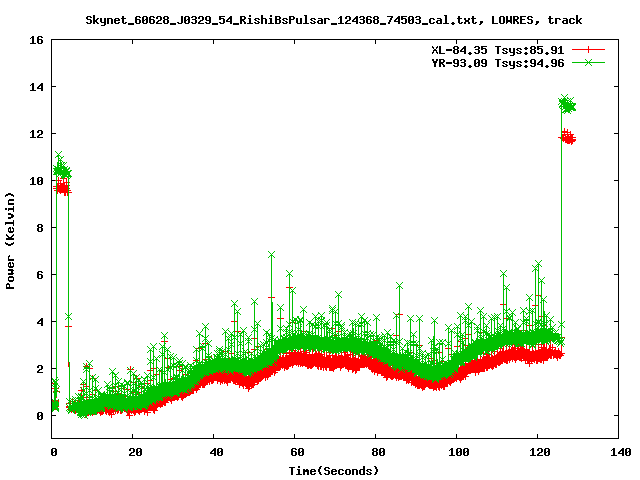Screen dimensions: 640x480
Task: Click the green YR legend line sample
Action: coord(588,63)
